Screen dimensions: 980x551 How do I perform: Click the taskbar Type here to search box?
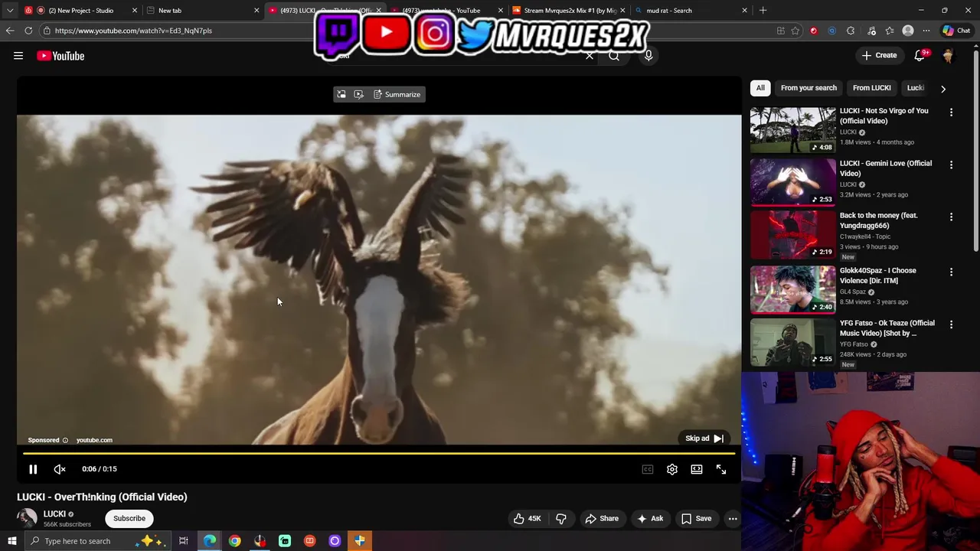[100, 541]
